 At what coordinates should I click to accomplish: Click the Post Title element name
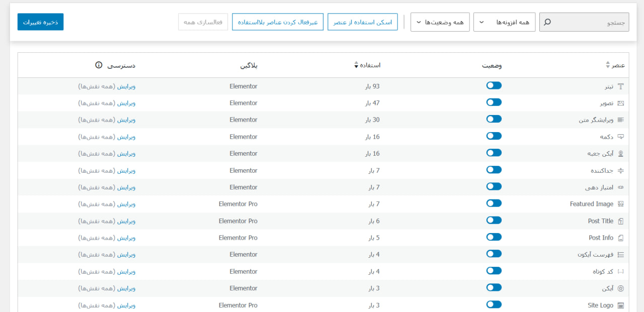601,221
